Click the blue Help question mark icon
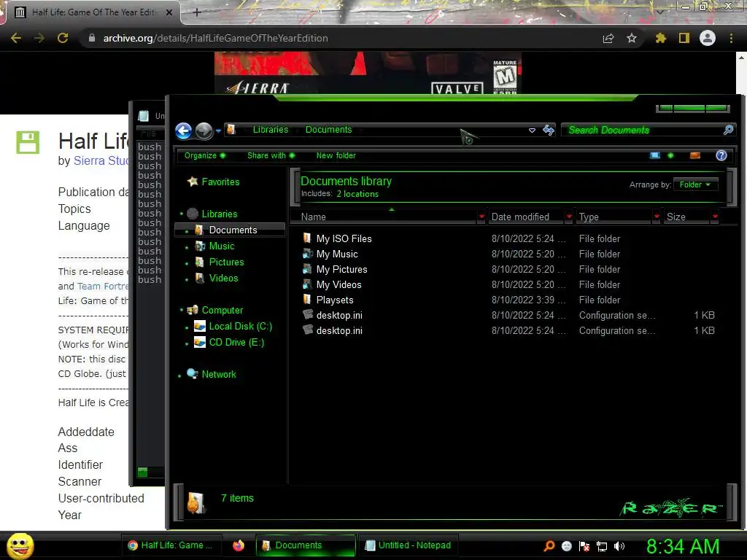This screenshot has height=560, width=747. (721, 156)
